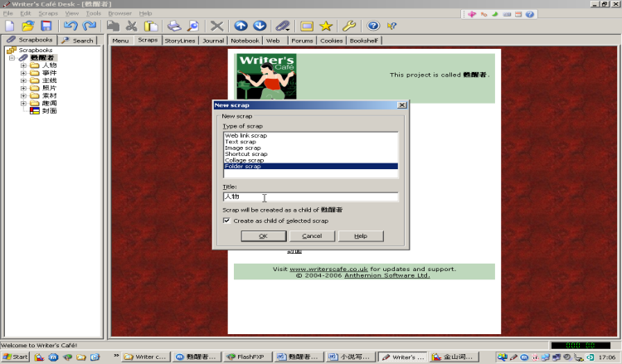Screen dimensions: 622x364
Task: Expand the 人物 folder in tree
Action: coord(23,66)
